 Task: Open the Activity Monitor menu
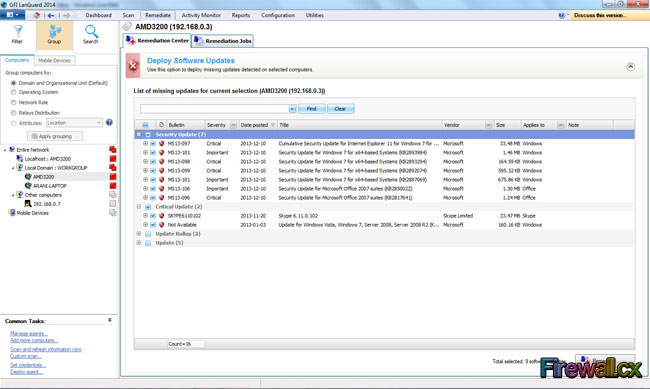coord(201,15)
